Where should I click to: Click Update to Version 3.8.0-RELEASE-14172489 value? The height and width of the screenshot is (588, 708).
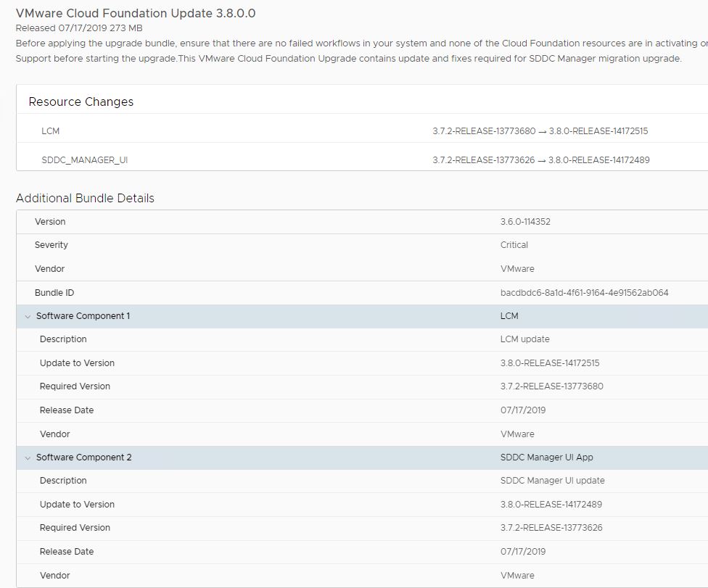(x=551, y=505)
